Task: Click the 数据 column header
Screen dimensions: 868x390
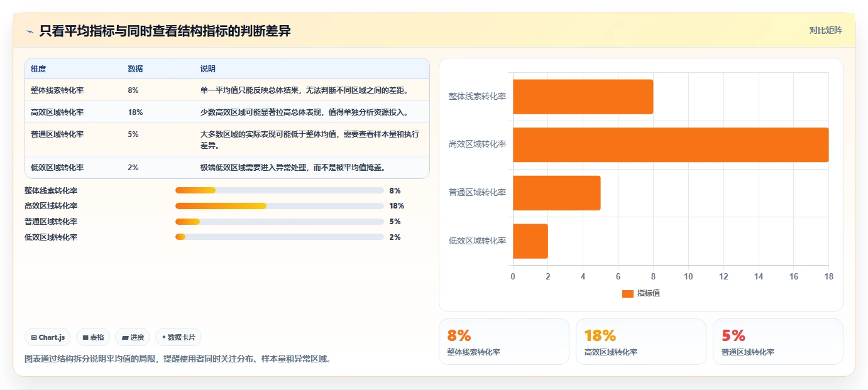Action: pos(135,69)
